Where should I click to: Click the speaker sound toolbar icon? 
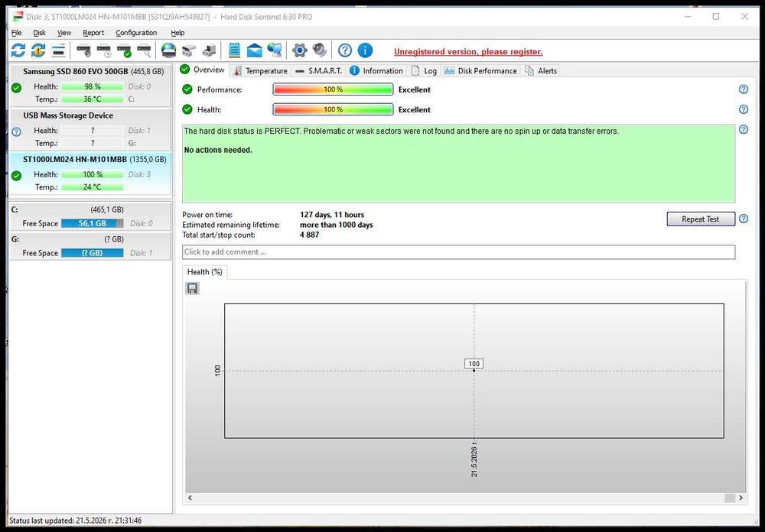click(x=320, y=50)
